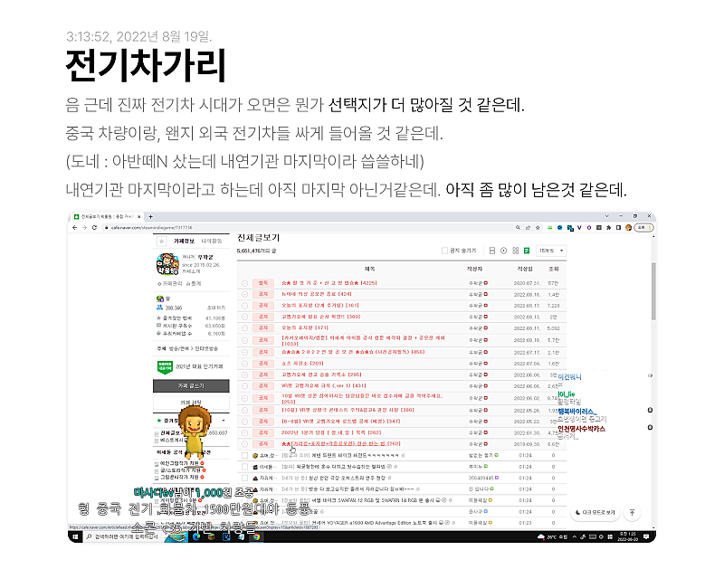
Task: Open the Windows Start menu
Action: [75, 536]
